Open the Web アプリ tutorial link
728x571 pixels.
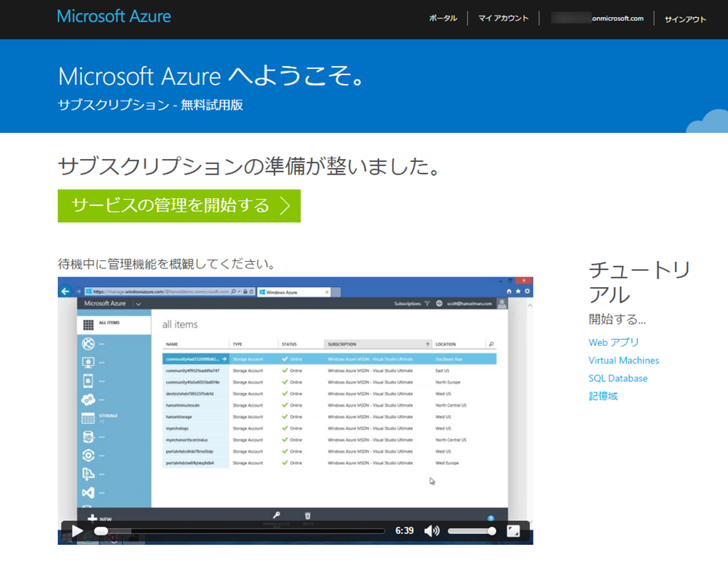pyautogui.click(x=614, y=343)
